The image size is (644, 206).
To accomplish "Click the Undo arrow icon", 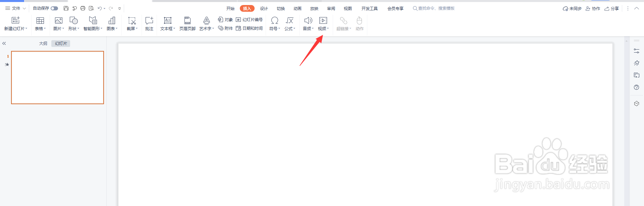I will [100, 8].
